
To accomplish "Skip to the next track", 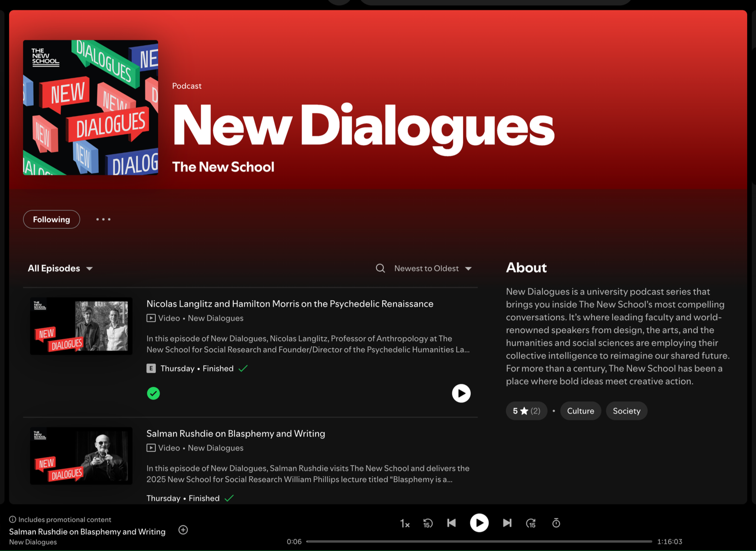I will pos(507,523).
